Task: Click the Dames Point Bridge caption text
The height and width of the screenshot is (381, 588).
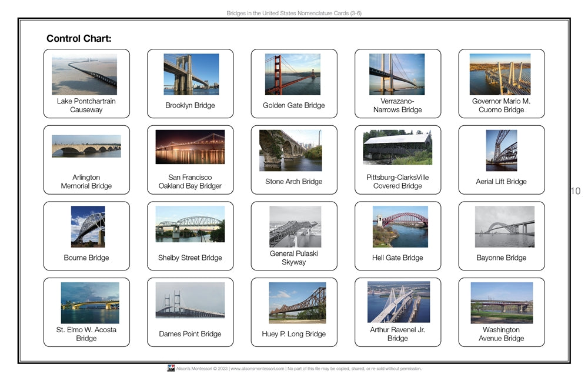Action: coord(191,333)
